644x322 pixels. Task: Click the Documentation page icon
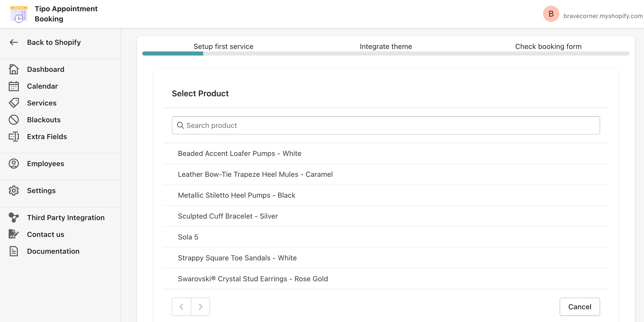click(x=14, y=251)
